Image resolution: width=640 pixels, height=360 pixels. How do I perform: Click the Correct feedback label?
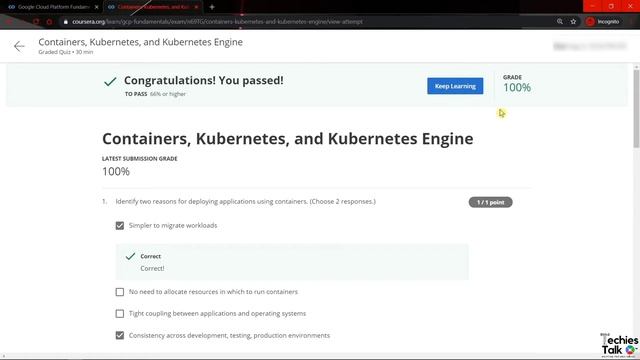(151, 256)
